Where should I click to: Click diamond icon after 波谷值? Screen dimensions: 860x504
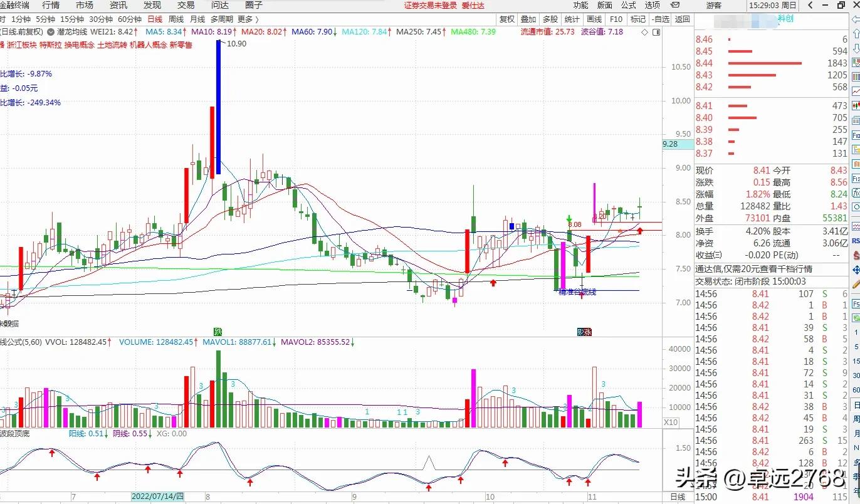click(x=646, y=31)
